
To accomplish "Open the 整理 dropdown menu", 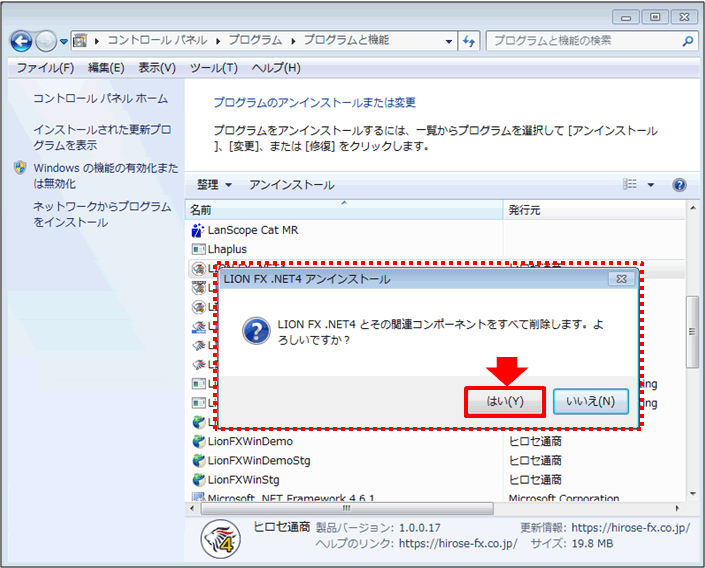I will pyautogui.click(x=214, y=185).
